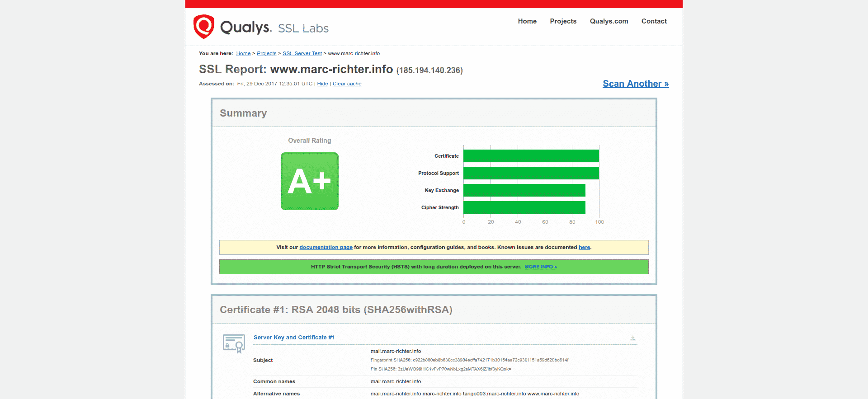Viewport: 868px width, 399px height.
Task: Click the www.marc-richter.info breadcrumb text
Action: [354, 53]
